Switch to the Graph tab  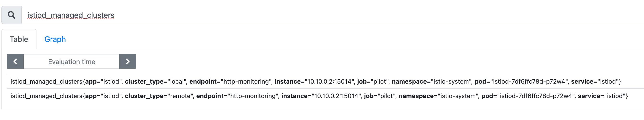point(55,39)
